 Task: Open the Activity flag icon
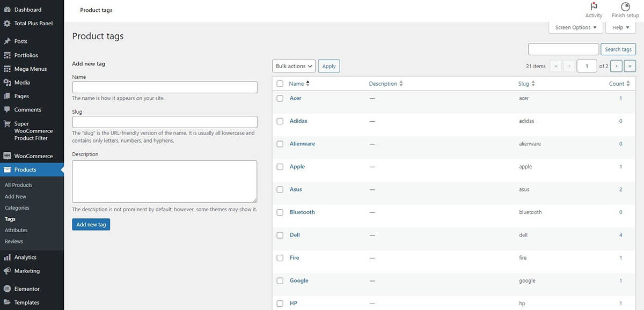594,6
